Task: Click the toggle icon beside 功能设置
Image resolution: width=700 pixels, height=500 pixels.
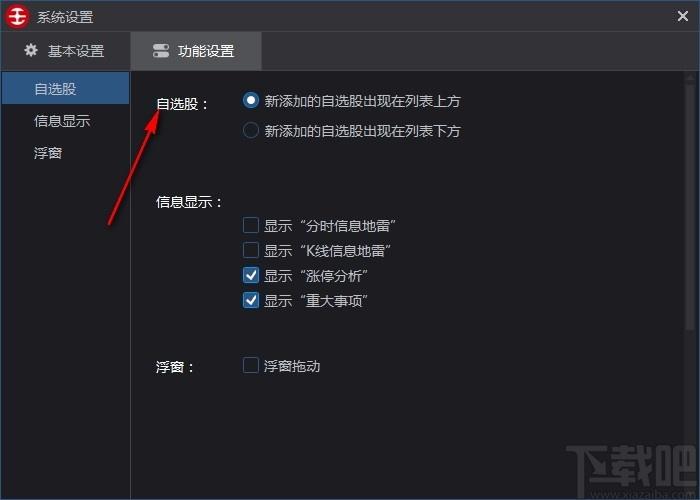Action: click(x=161, y=51)
